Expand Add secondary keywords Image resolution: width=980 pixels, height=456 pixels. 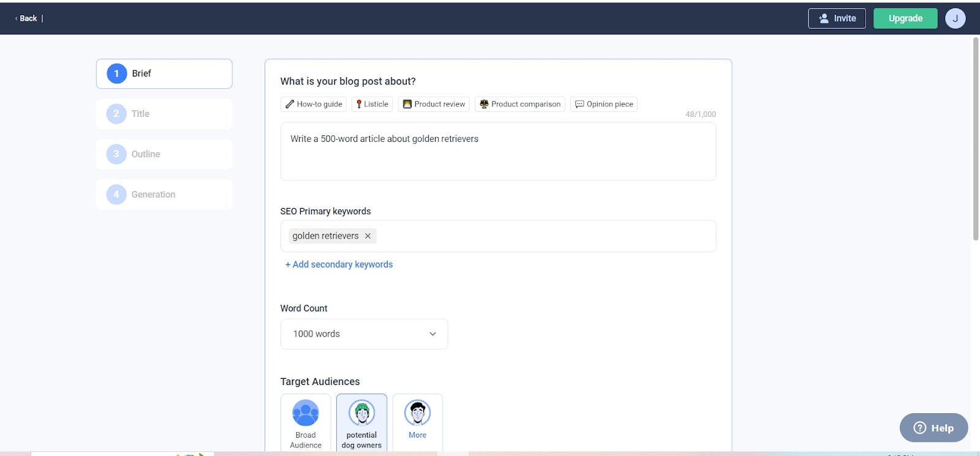click(x=339, y=264)
